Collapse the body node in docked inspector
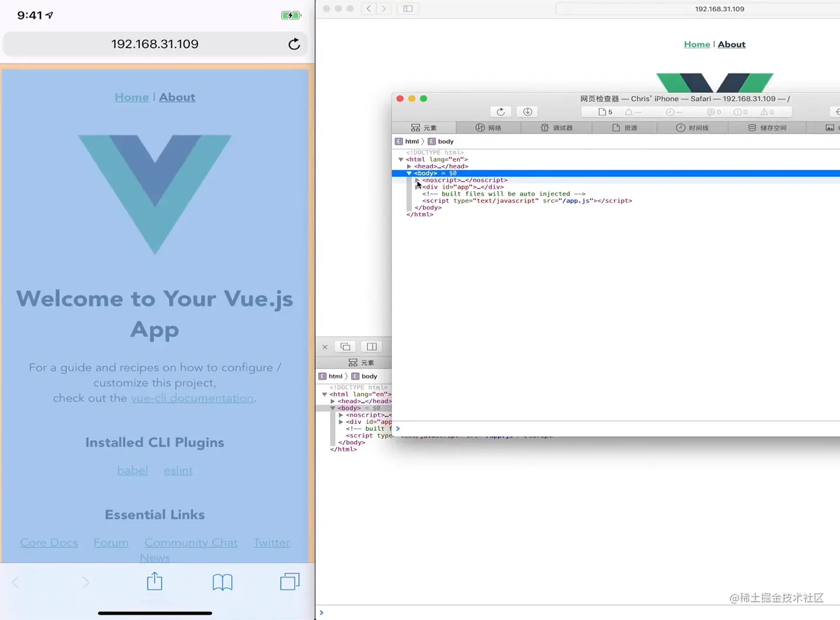 [x=332, y=408]
